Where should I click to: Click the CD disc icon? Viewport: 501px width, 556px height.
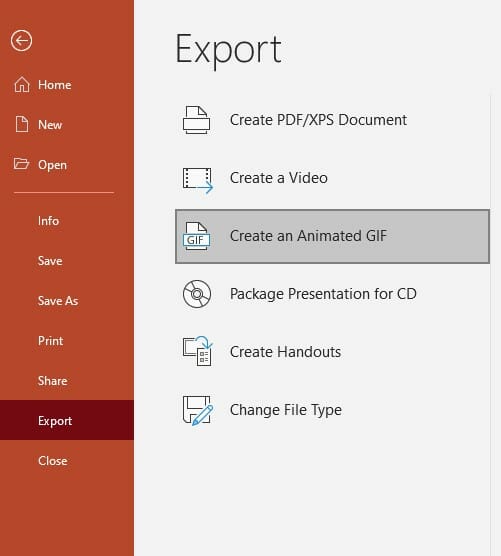(x=197, y=294)
